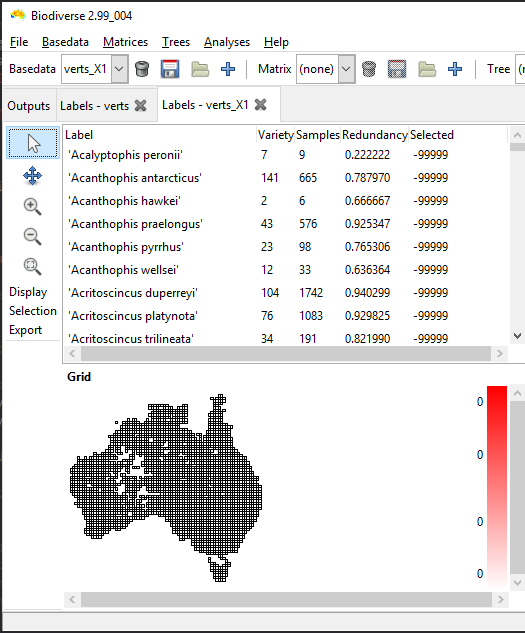Select the 'Acanthophis pyrrhus' label row
The image size is (525, 633).
[285, 247]
